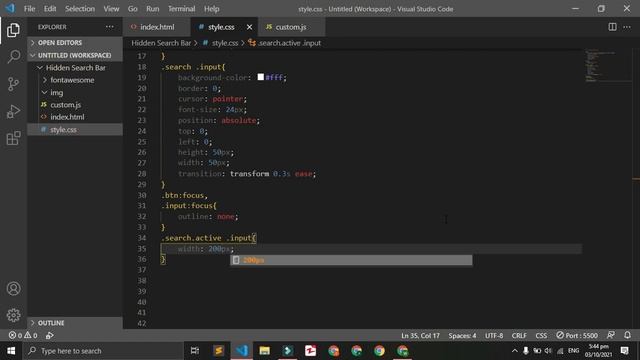Click Hidden Search Bar in the breadcrumb
The image size is (640, 360).
tap(161, 43)
